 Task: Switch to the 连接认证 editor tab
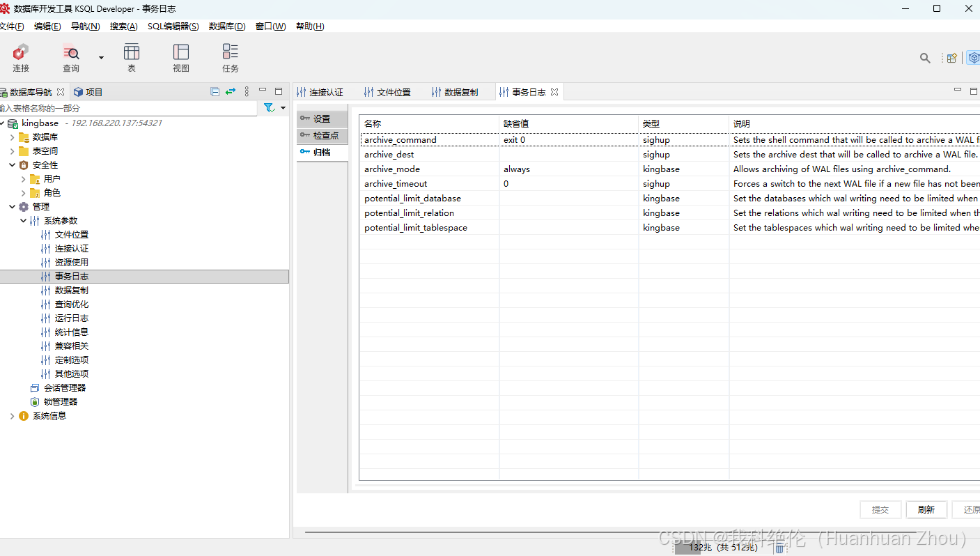320,92
